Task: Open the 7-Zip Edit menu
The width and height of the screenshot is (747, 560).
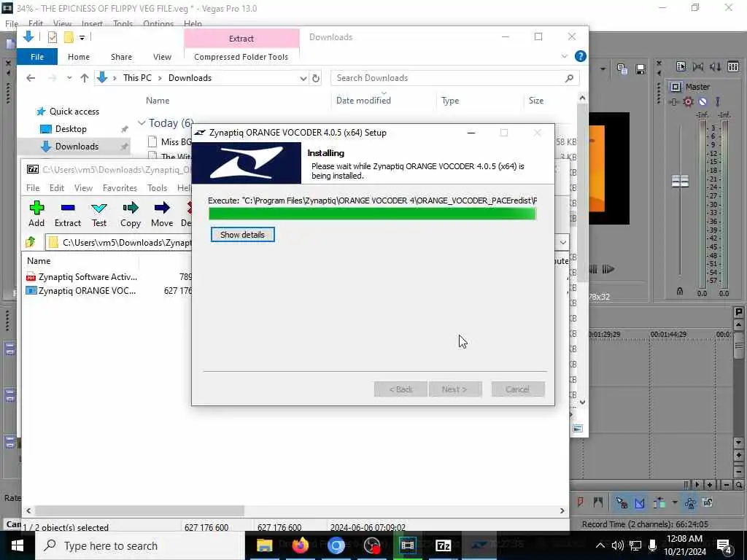Action: (57, 188)
